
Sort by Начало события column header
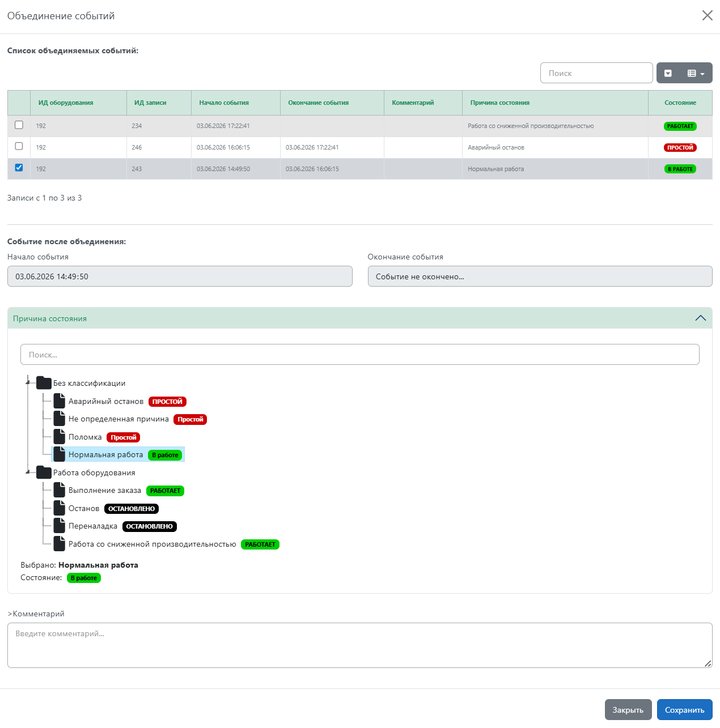point(236,103)
